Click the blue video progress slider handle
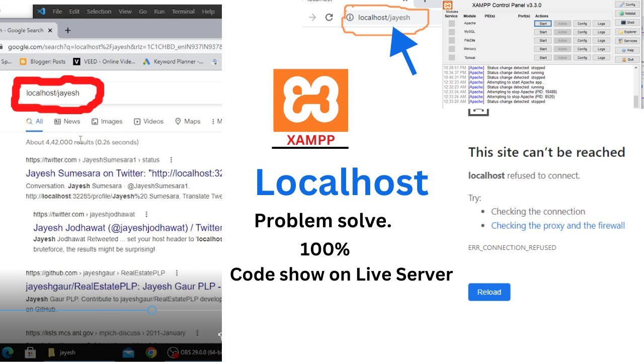The width and height of the screenshot is (644, 362). [x=152, y=310]
